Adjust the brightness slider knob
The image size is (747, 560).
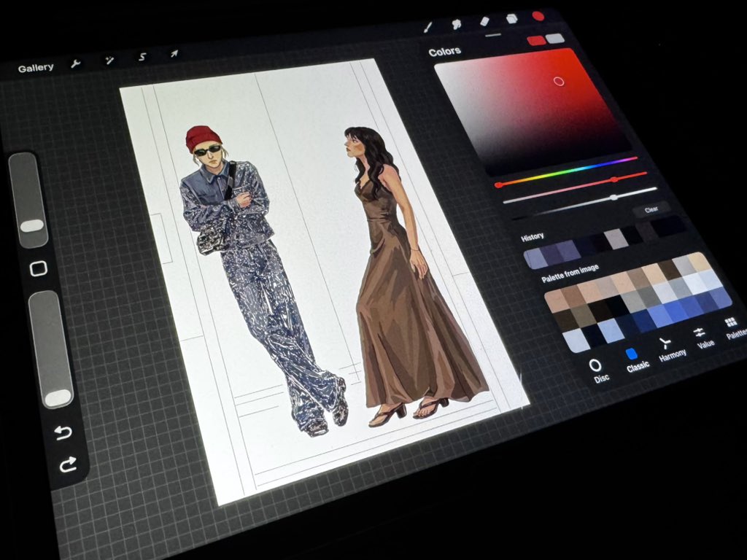tap(614, 197)
